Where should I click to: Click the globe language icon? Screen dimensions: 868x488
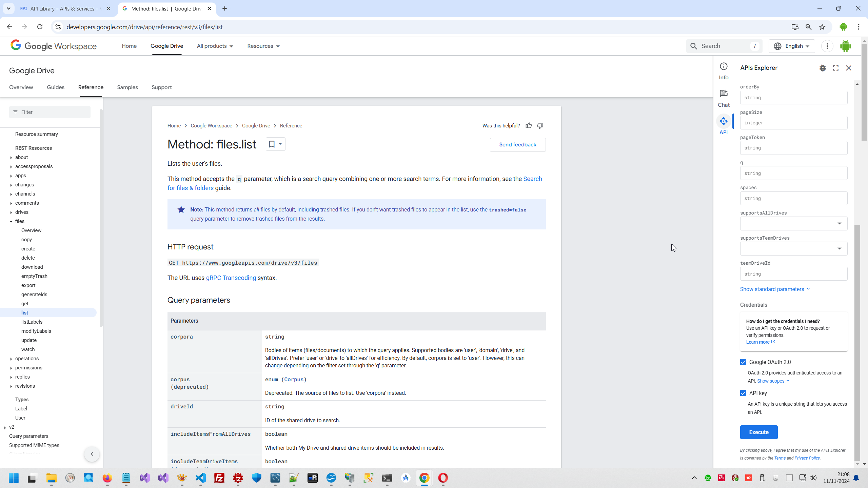(x=778, y=46)
